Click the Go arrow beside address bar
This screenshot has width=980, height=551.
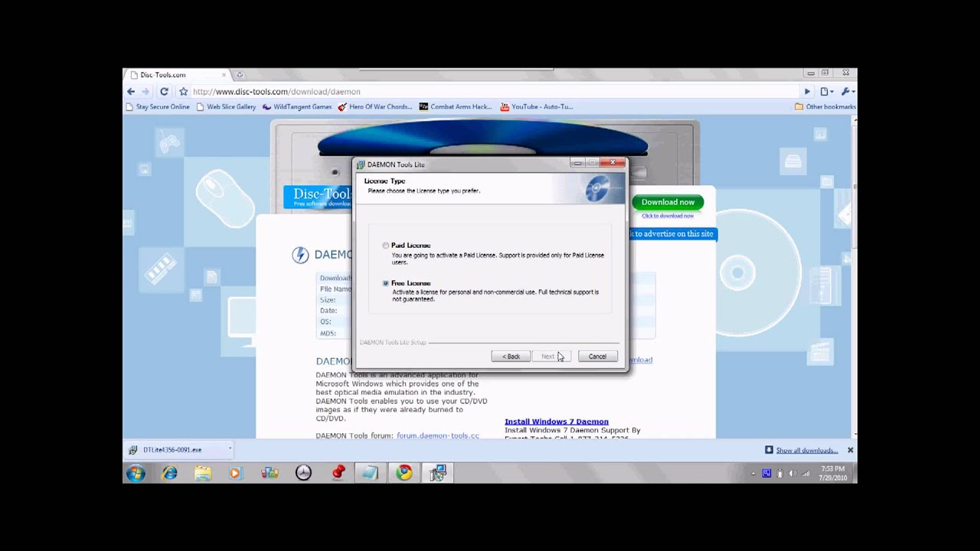pyautogui.click(x=806, y=92)
